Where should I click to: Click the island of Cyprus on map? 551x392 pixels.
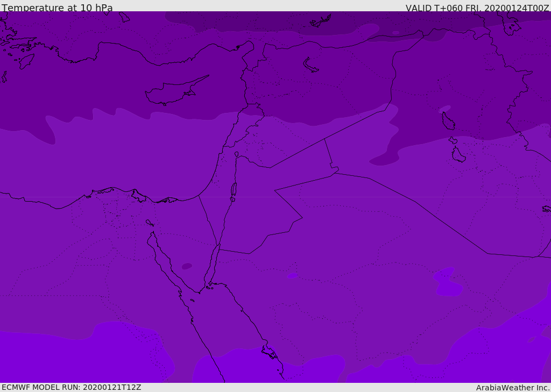click(176, 91)
